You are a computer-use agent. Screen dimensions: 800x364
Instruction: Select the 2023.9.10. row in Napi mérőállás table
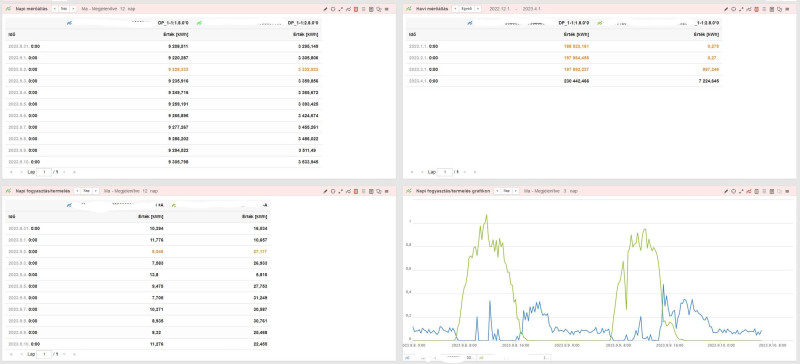164,161
